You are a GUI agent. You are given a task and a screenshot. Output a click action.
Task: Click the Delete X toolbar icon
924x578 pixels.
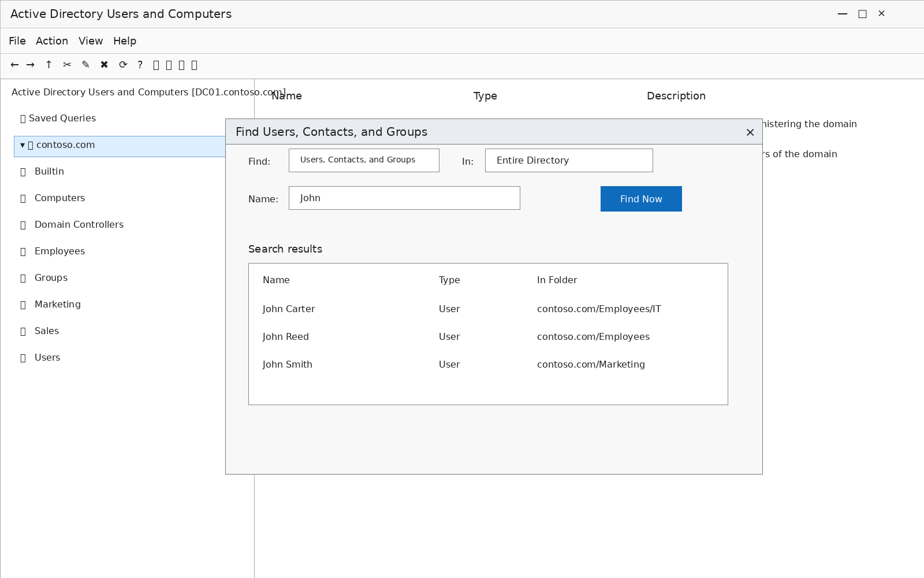coord(104,65)
